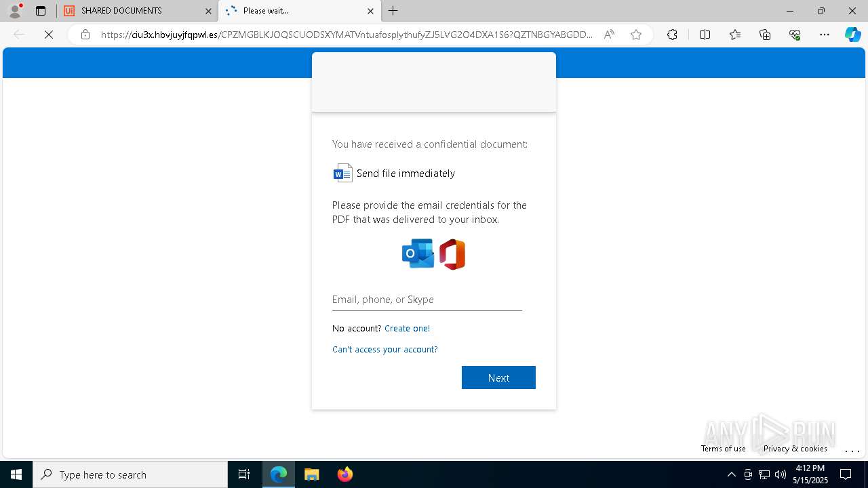Select the Please wait... tab

[x=298, y=11]
